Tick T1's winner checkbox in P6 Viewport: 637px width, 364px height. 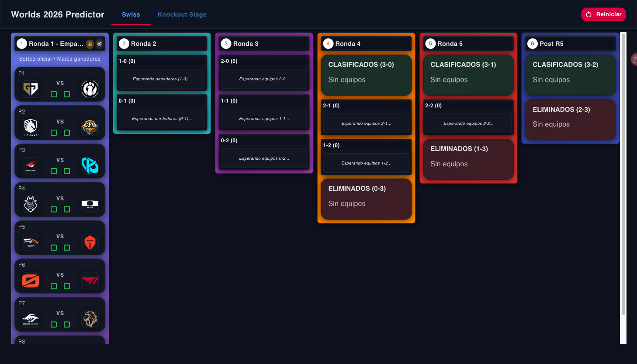(x=67, y=286)
